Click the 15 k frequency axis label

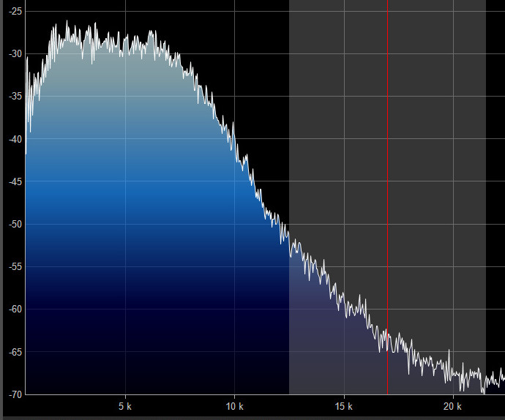tap(344, 406)
